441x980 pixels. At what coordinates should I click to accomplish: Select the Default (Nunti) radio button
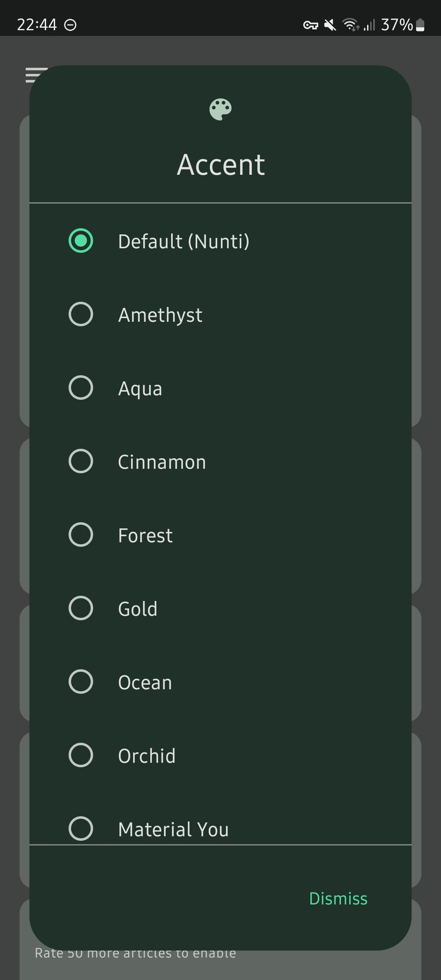[81, 241]
